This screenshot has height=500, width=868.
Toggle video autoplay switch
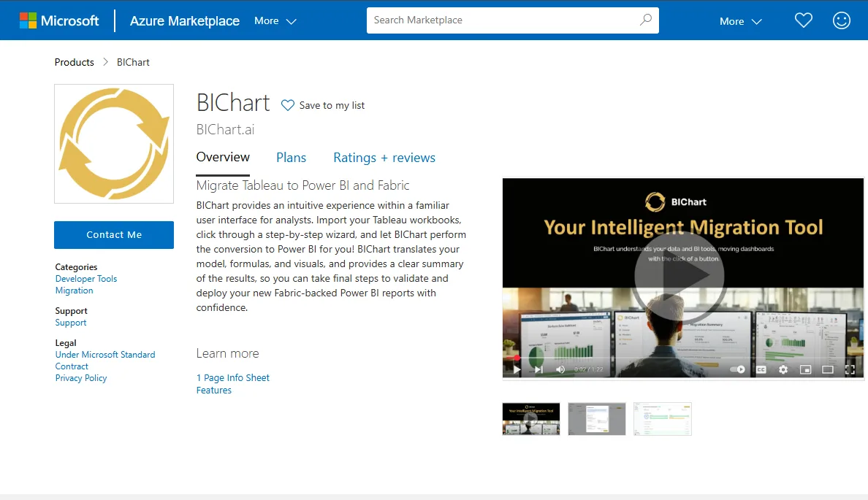point(738,369)
